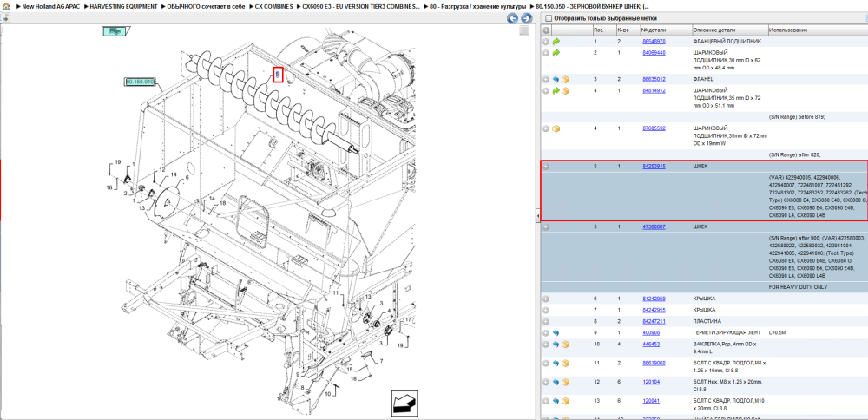This screenshot has height=420, width=868.
Task: Click the green arrow icon for part 86548970
Action: pos(556,42)
